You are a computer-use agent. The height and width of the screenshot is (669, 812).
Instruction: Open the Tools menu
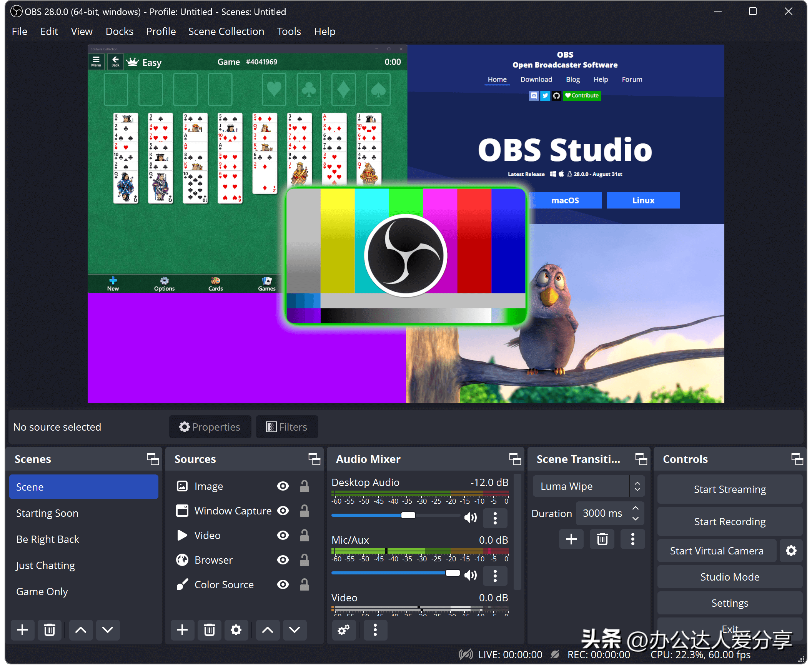click(288, 31)
